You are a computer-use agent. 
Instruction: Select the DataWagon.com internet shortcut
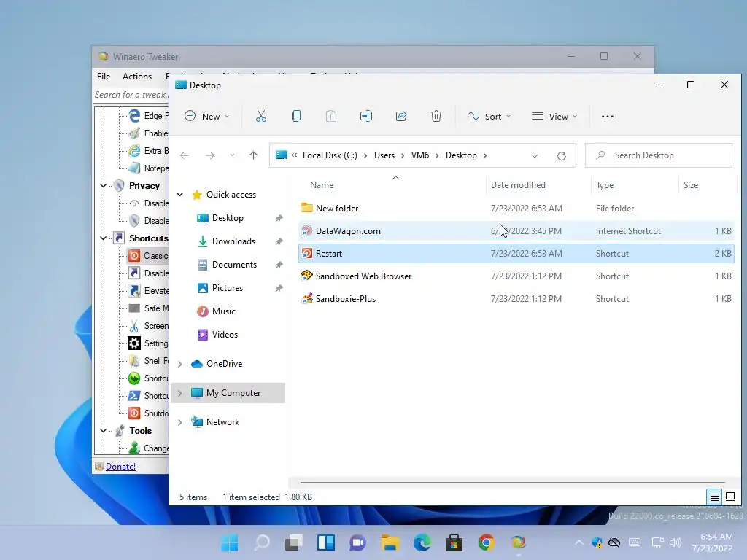[x=516, y=231]
